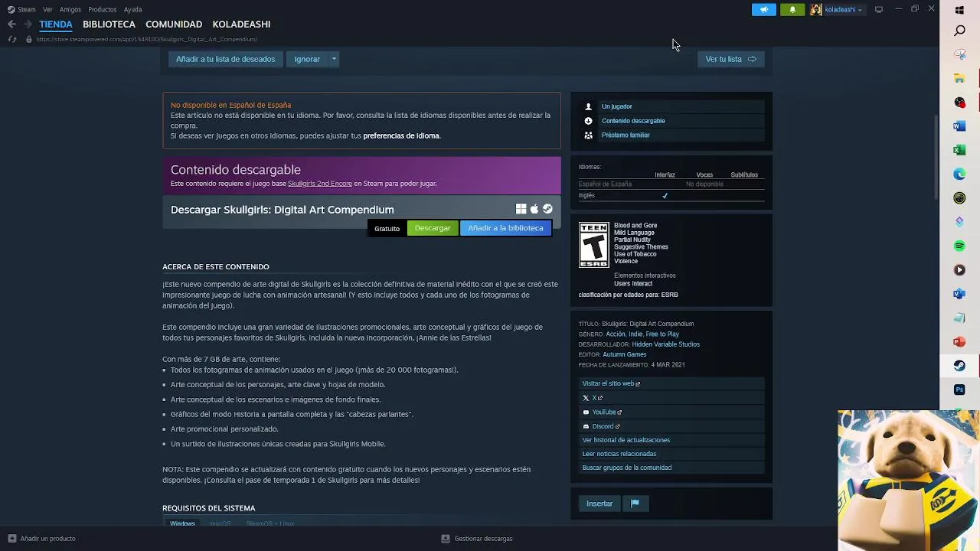Viewport: 980px width, 551px height.
Task: Expand the dropdown arrow next to Ignorar
Action: 334,59
